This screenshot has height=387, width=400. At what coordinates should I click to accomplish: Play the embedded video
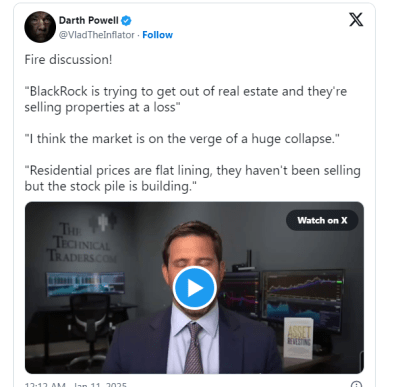coord(195,288)
